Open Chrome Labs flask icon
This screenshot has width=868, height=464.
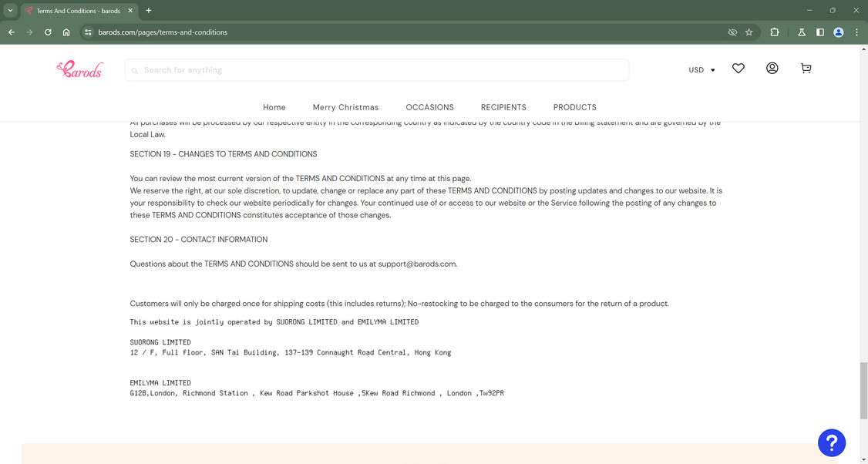(x=802, y=32)
